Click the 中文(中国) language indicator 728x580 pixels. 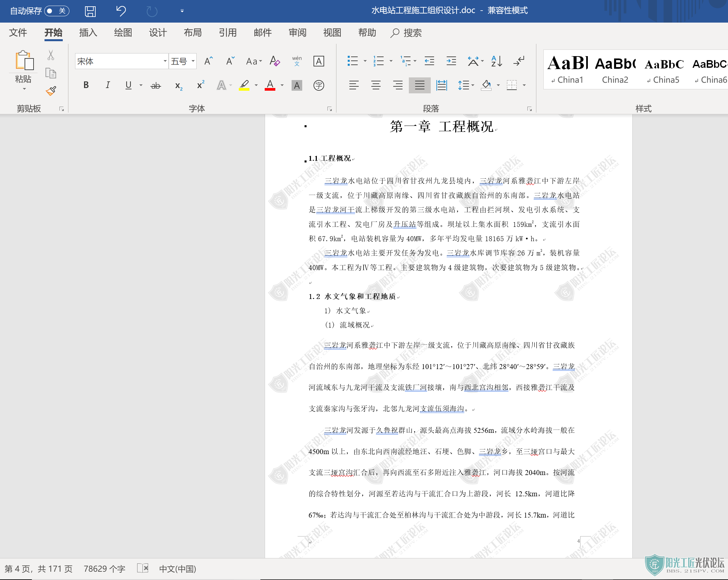click(x=178, y=568)
